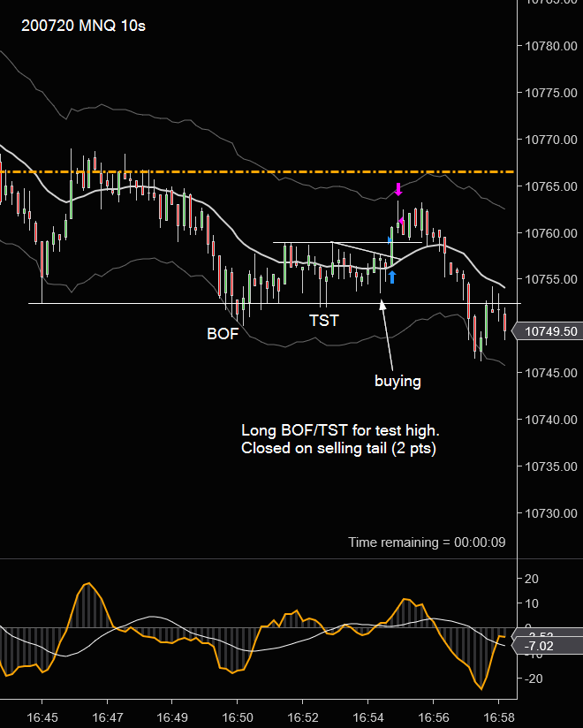Click the oscillator axis label 20

click(532, 579)
